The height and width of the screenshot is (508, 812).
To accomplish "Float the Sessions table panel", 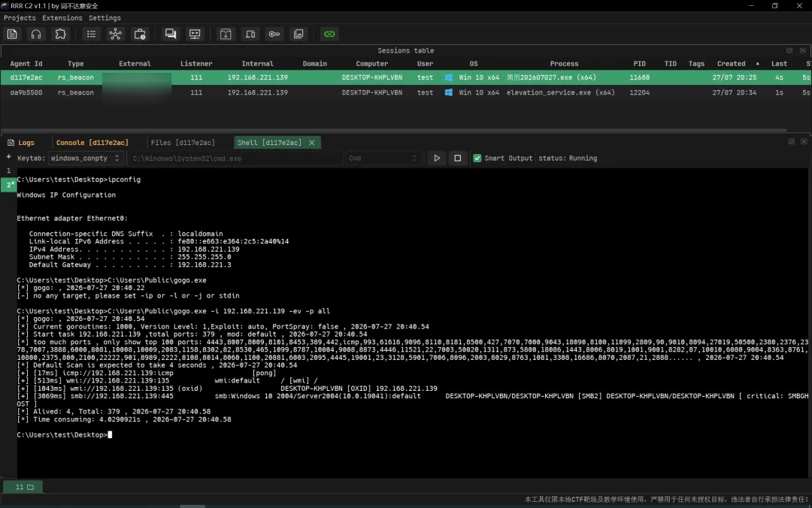I will (x=789, y=50).
